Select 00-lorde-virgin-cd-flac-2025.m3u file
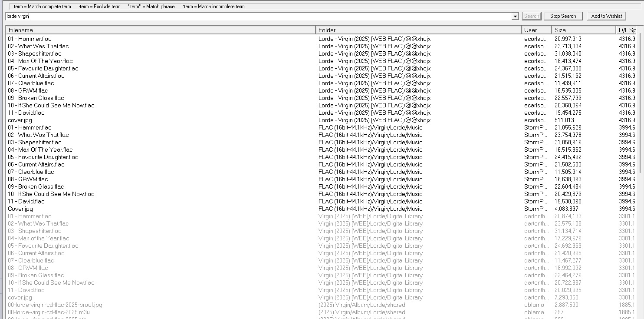 click(x=49, y=312)
